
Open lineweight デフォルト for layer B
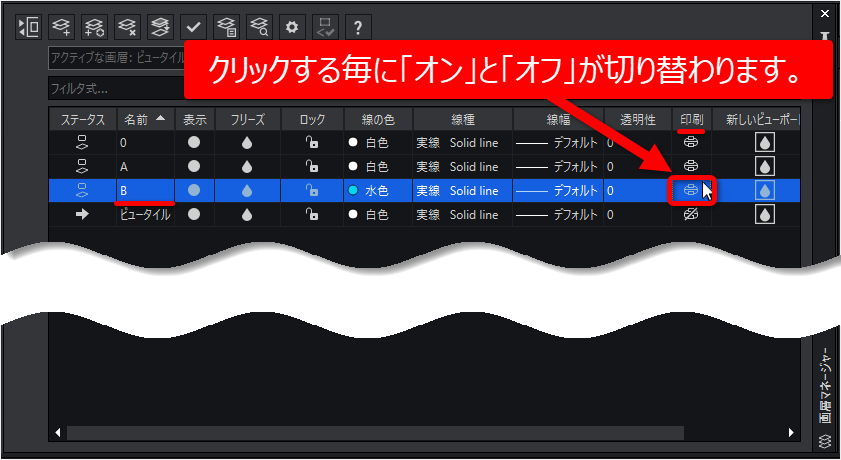click(x=557, y=191)
